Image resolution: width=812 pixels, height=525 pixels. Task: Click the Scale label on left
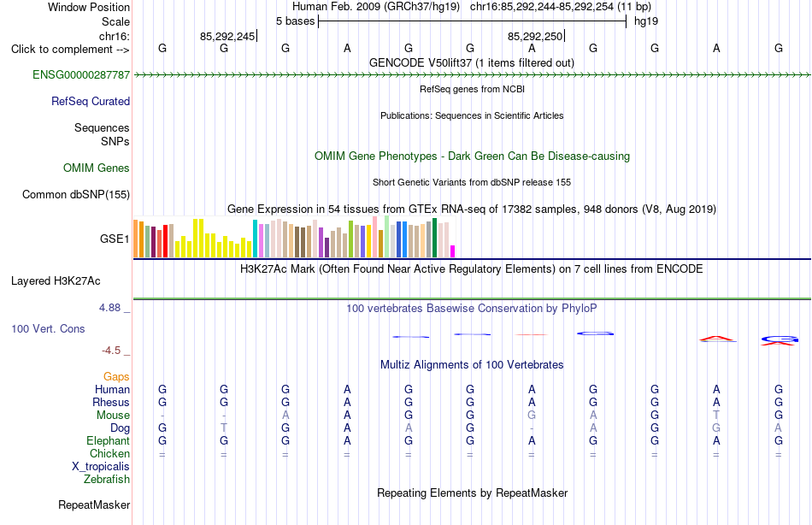[115, 21]
